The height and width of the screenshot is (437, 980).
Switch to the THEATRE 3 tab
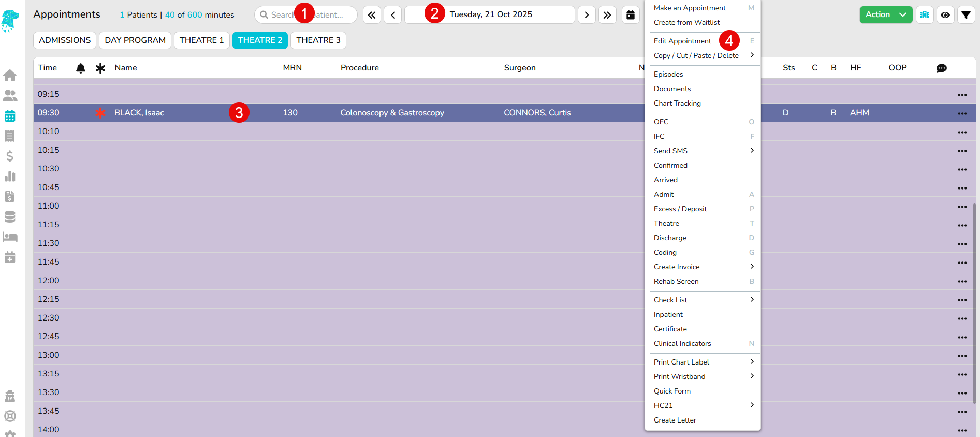318,40
